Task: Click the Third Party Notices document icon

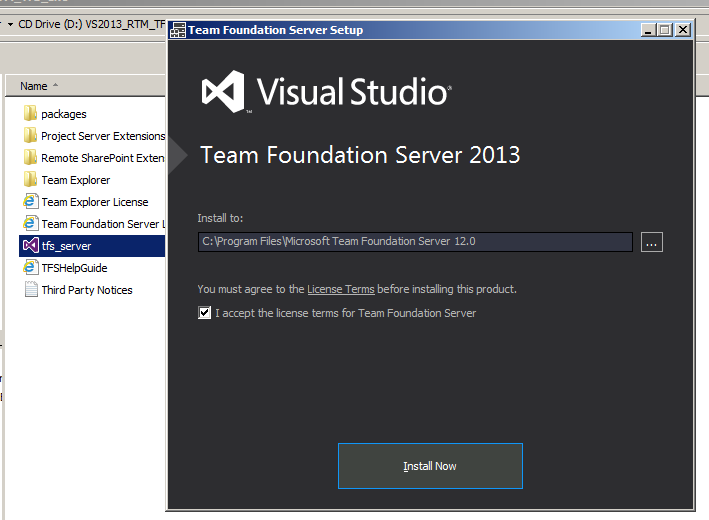Action: click(x=30, y=290)
